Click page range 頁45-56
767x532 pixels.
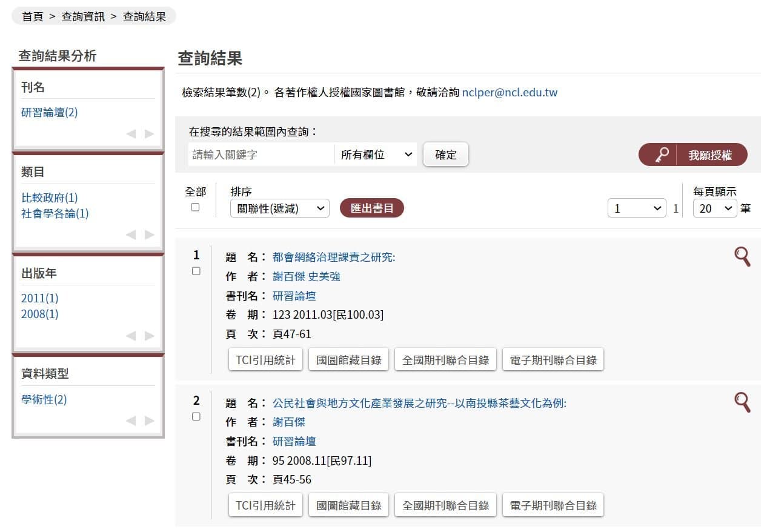[x=292, y=479]
